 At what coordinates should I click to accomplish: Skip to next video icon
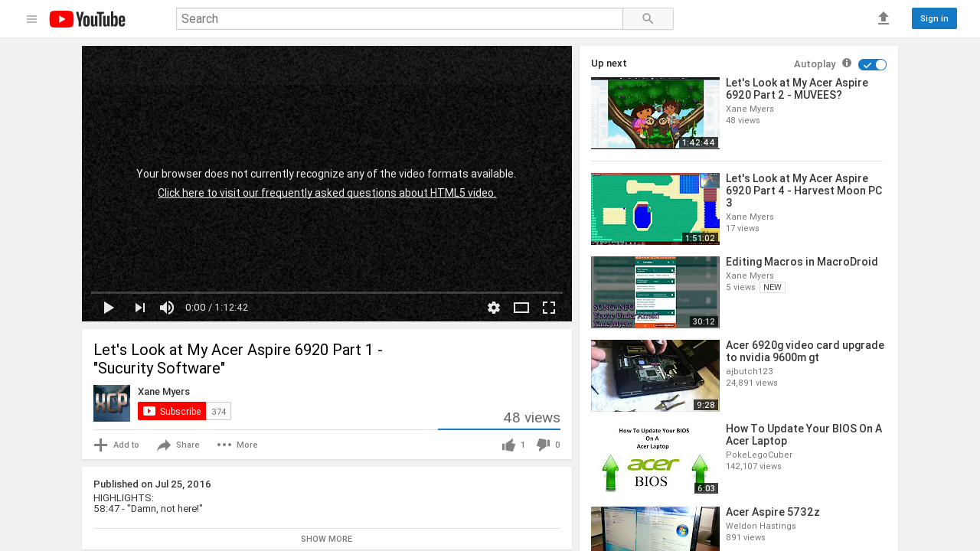[x=140, y=308]
